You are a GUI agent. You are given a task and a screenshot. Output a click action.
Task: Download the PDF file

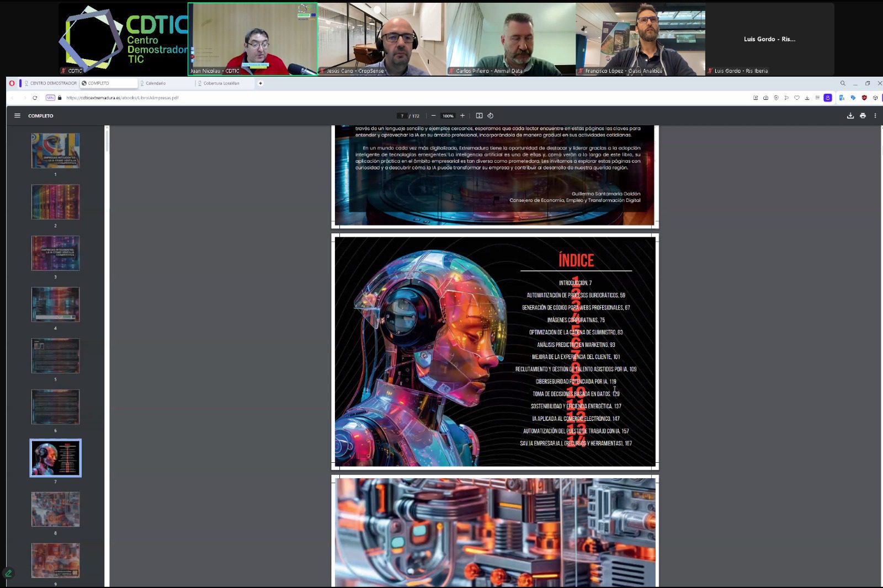coord(850,116)
